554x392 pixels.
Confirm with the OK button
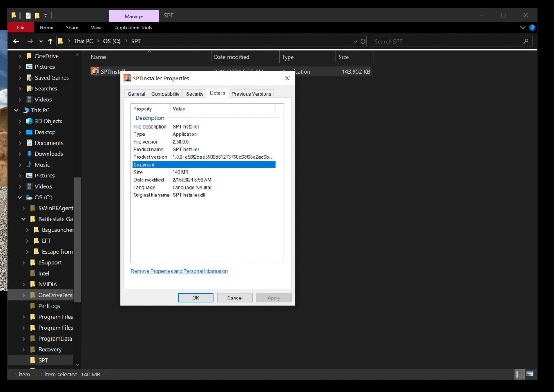point(196,298)
